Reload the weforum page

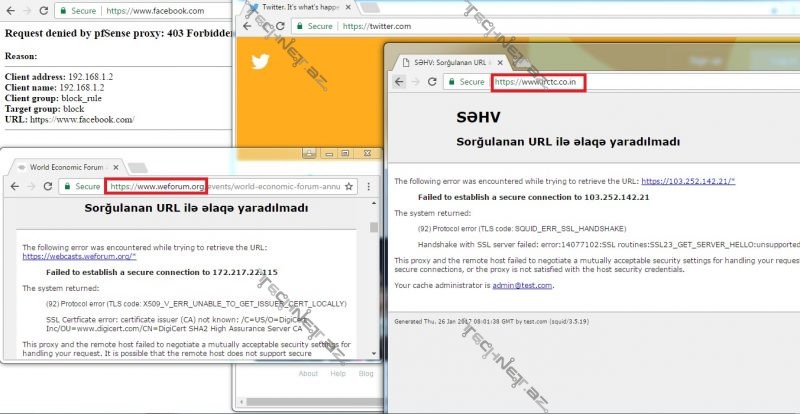tap(48, 186)
